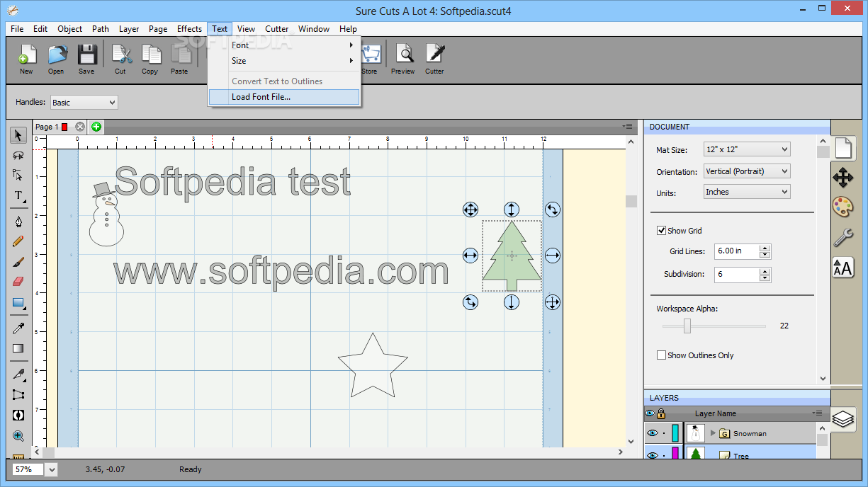
Task: Click the Save floppy disk icon
Action: [86, 58]
